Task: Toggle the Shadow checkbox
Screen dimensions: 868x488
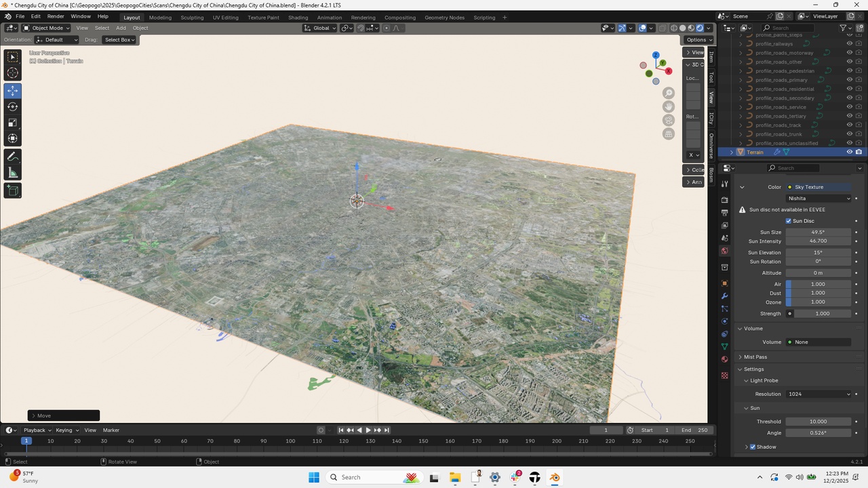Action: [753, 447]
